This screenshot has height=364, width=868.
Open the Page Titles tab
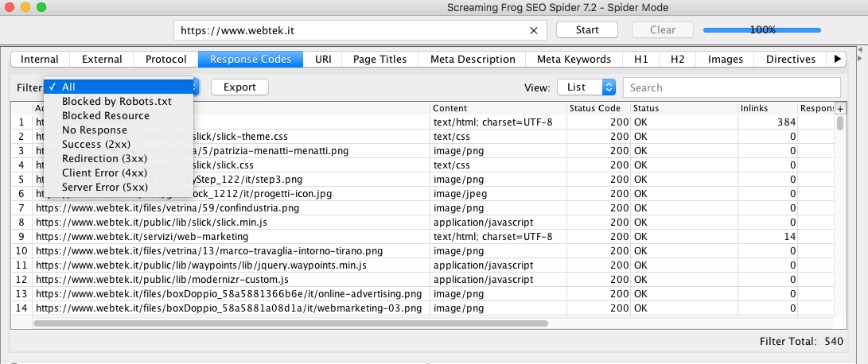click(380, 59)
